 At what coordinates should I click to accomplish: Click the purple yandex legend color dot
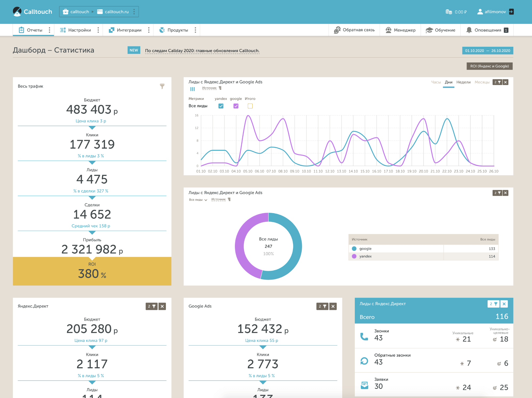click(354, 256)
